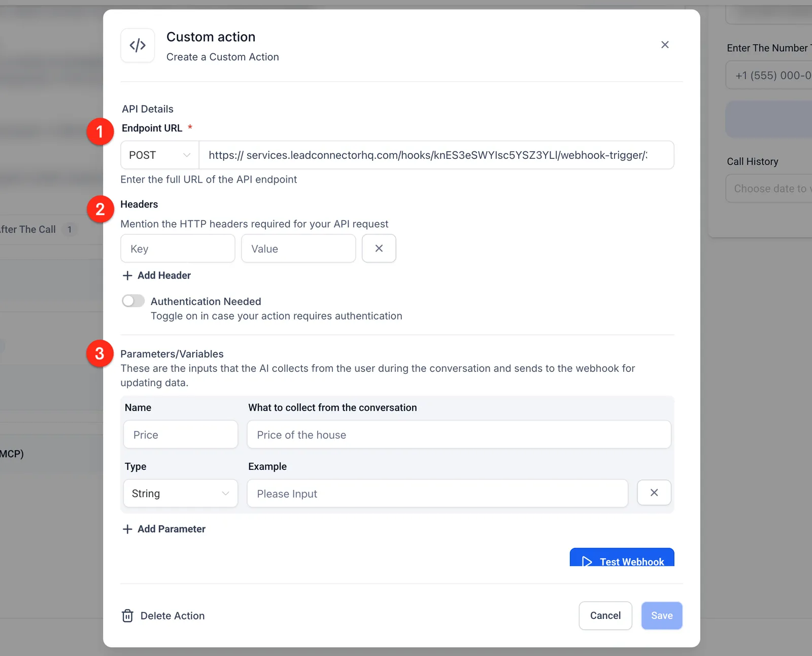812x656 pixels.
Task: Focus the parameter Name field showing Price
Action: tap(181, 434)
